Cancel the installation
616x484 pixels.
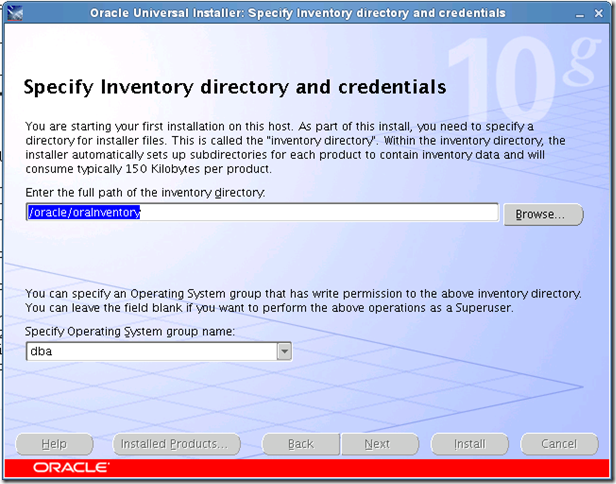coord(559,444)
